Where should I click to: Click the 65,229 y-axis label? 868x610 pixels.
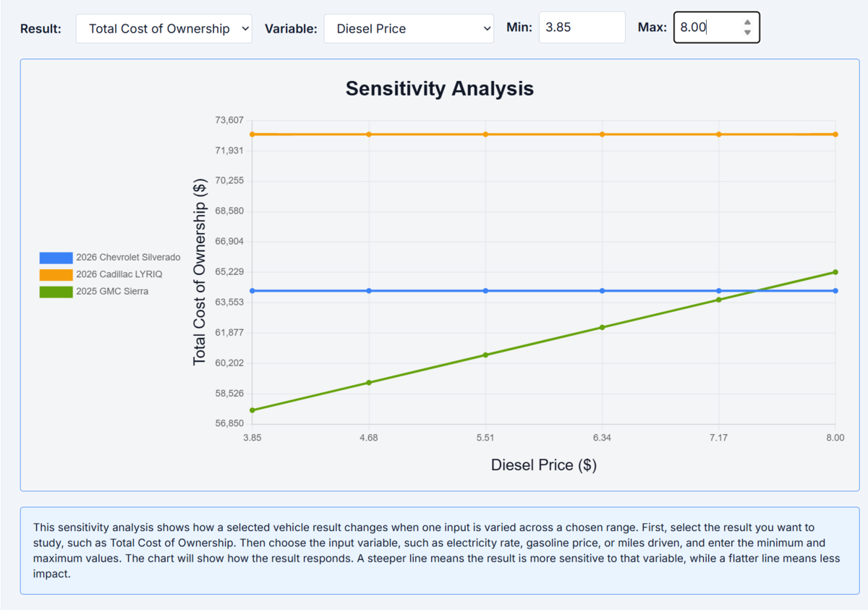pyautogui.click(x=229, y=272)
